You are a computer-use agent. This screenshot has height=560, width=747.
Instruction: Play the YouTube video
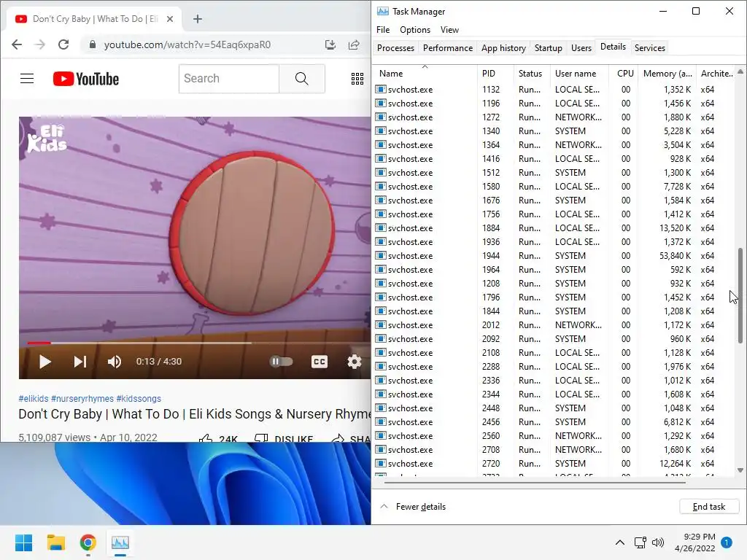[44, 362]
